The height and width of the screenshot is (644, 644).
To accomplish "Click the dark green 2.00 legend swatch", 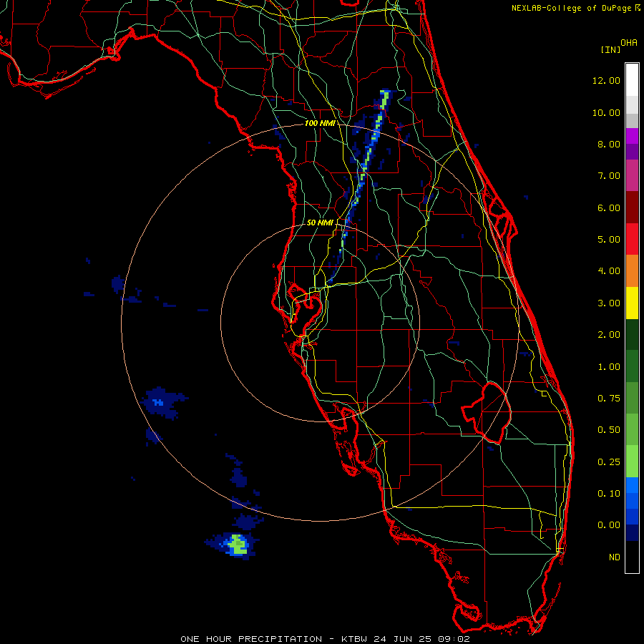I will click(x=632, y=334).
